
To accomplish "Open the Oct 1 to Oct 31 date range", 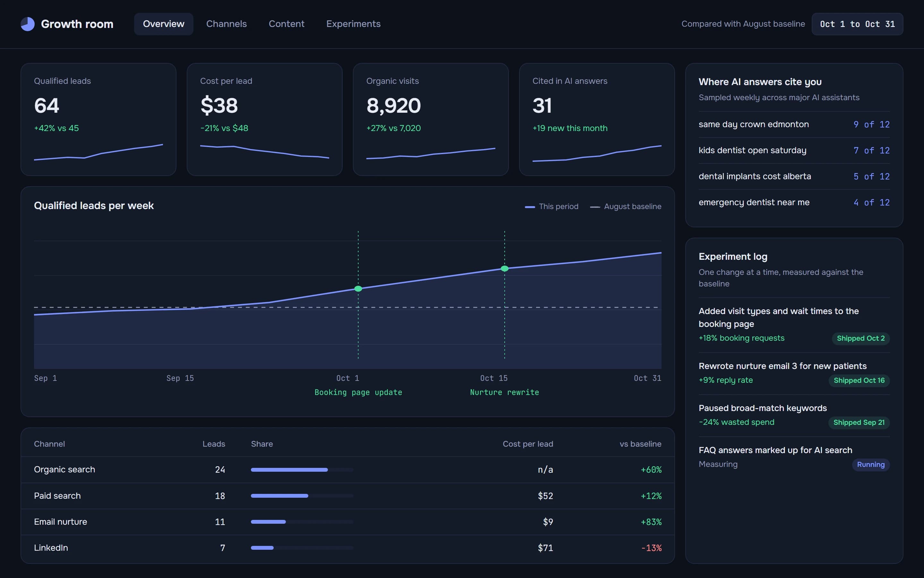I will point(857,24).
